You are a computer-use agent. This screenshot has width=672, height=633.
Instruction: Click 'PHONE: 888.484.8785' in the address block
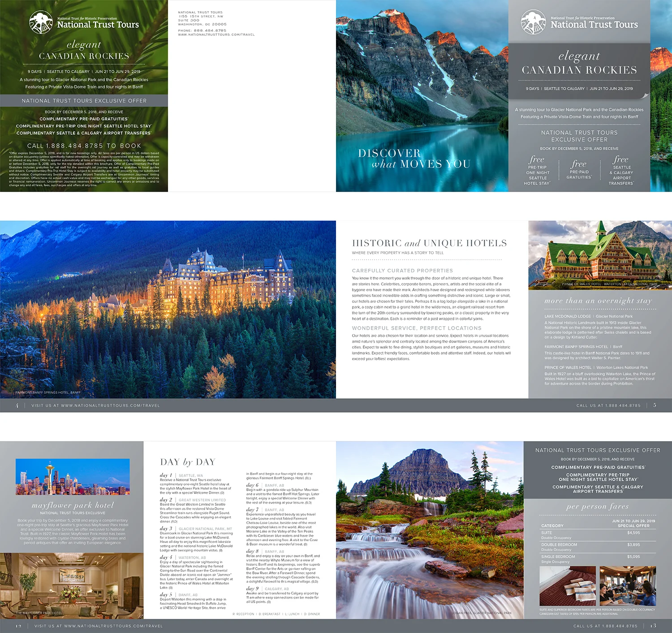[202, 30]
